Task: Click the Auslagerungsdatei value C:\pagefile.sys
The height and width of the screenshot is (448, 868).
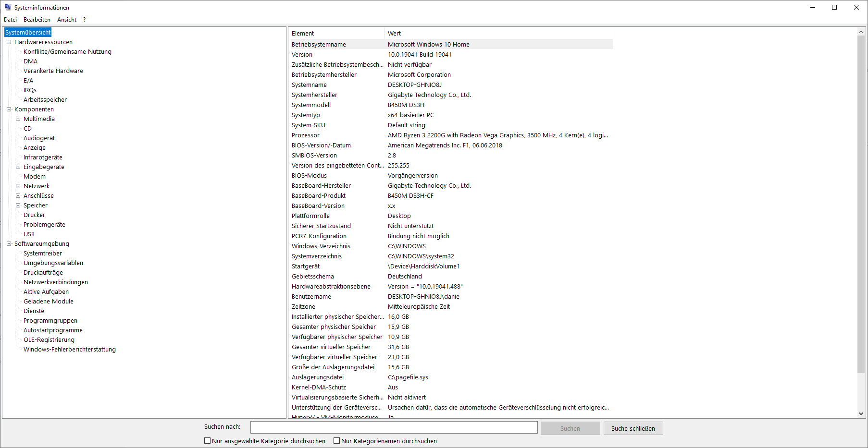Action: [408, 377]
